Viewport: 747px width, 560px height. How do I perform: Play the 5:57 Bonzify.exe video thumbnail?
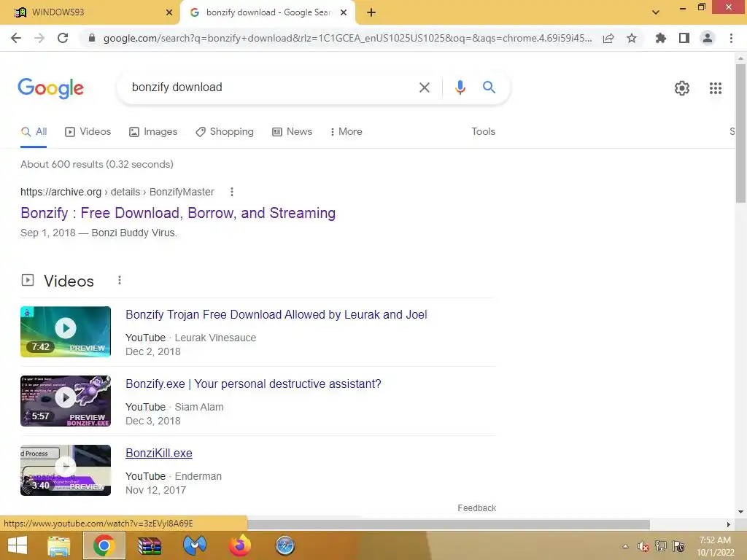pos(66,401)
